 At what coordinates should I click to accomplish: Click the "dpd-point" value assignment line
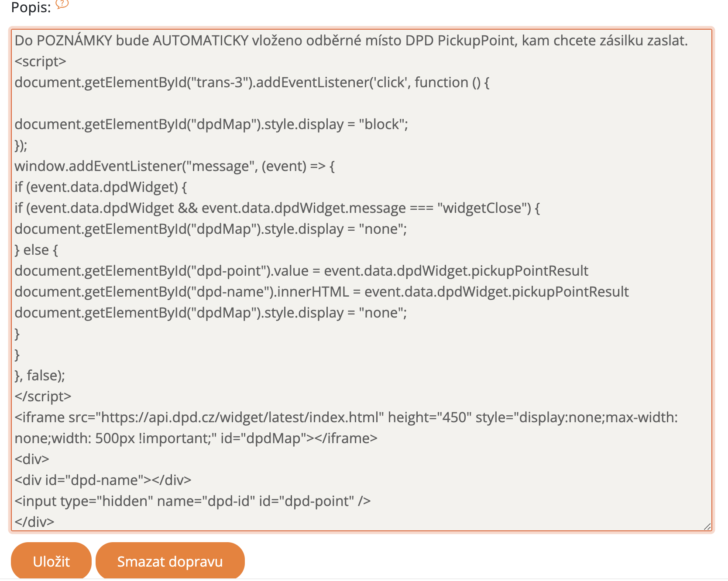click(301, 271)
